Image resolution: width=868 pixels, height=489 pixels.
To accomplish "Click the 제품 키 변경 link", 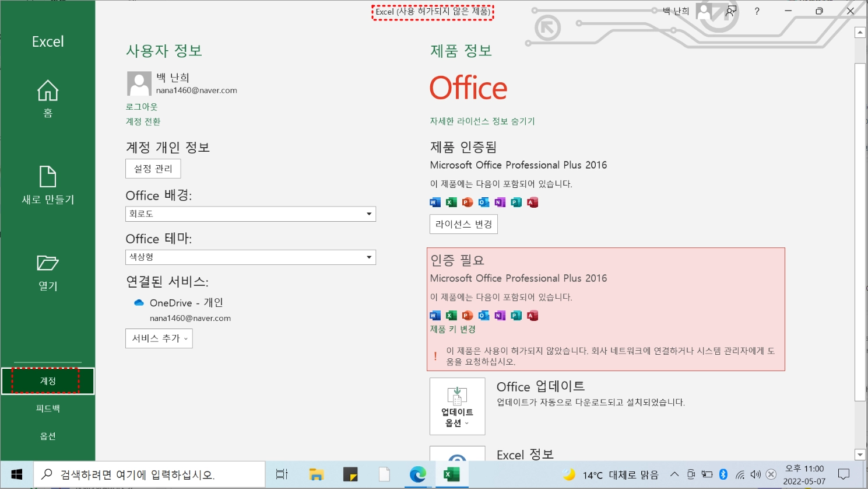I will click(453, 329).
